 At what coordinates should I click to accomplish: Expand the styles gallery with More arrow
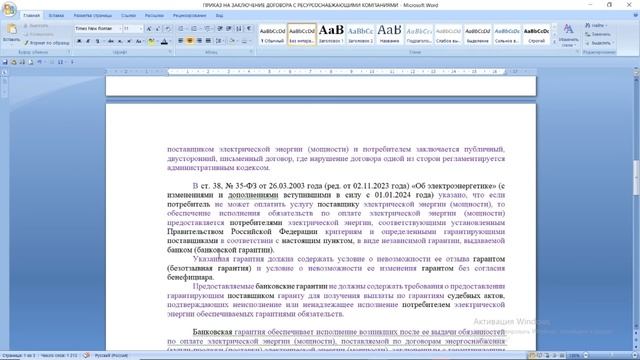pos(554,42)
